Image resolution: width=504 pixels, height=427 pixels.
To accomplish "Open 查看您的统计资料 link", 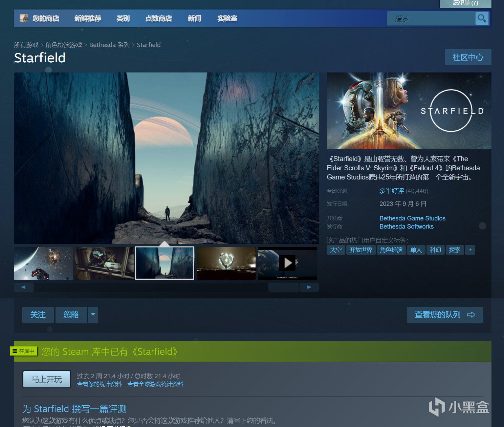I will pos(99,384).
